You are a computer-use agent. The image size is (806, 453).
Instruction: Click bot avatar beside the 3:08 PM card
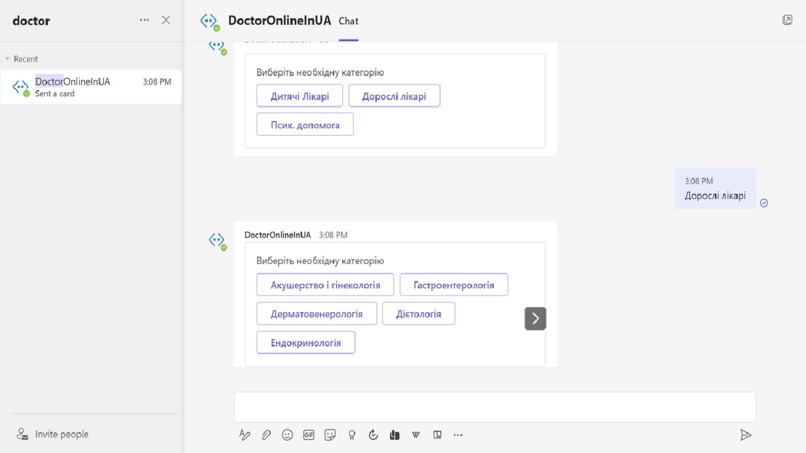tap(217, 240)
